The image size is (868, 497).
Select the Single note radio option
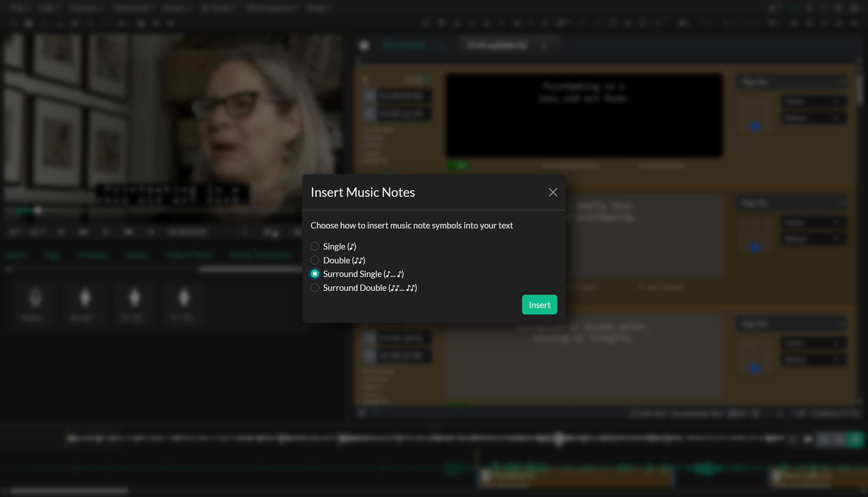[315, 247]
